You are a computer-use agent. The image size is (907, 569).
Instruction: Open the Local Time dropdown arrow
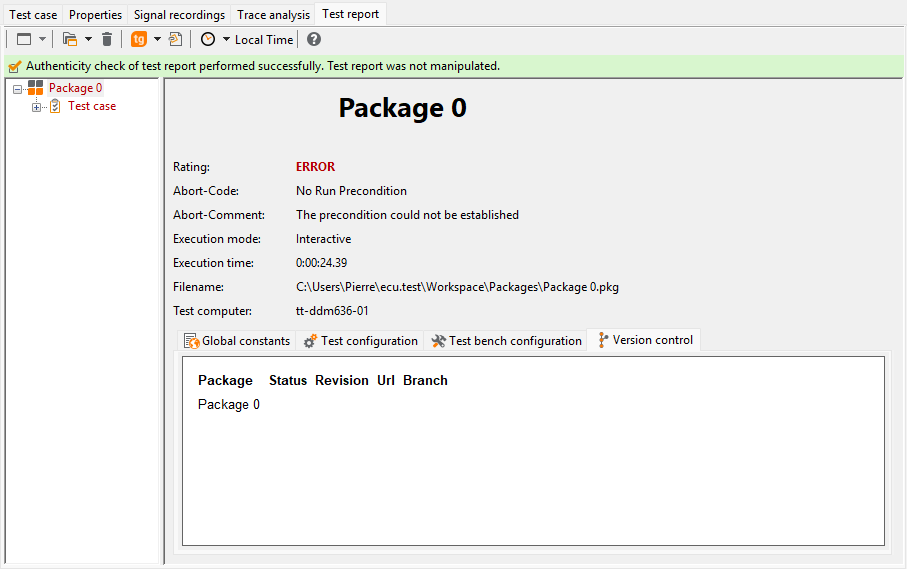[x=226, y=39]
